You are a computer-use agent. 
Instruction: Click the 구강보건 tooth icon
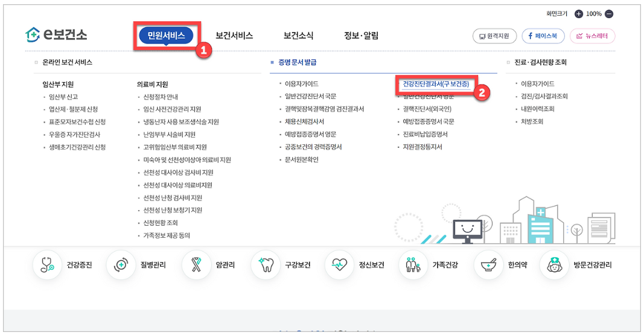click(266, 265)
